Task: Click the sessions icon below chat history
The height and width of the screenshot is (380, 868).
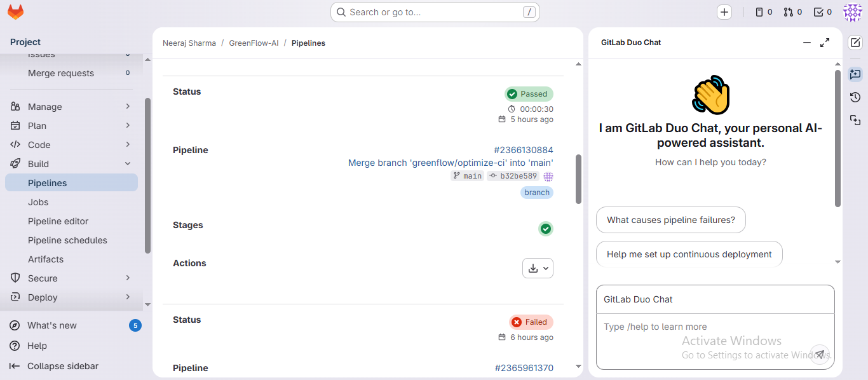Action: 855,120
